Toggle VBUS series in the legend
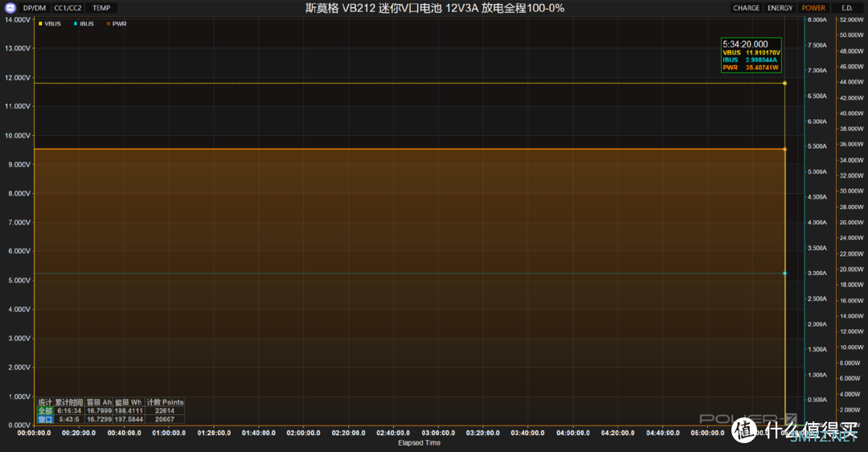This screenshot has height=452, width=868. [x=50, y=24]
